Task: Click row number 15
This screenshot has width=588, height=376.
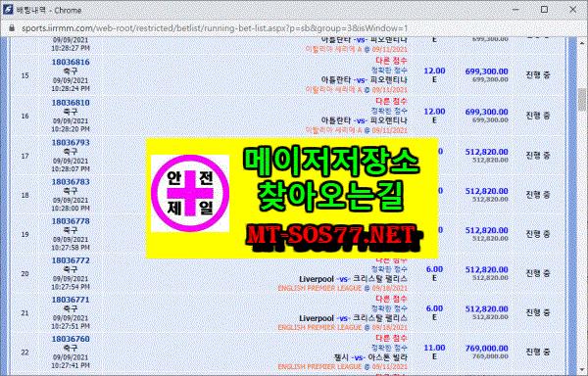Action: (x=24, y=75)
